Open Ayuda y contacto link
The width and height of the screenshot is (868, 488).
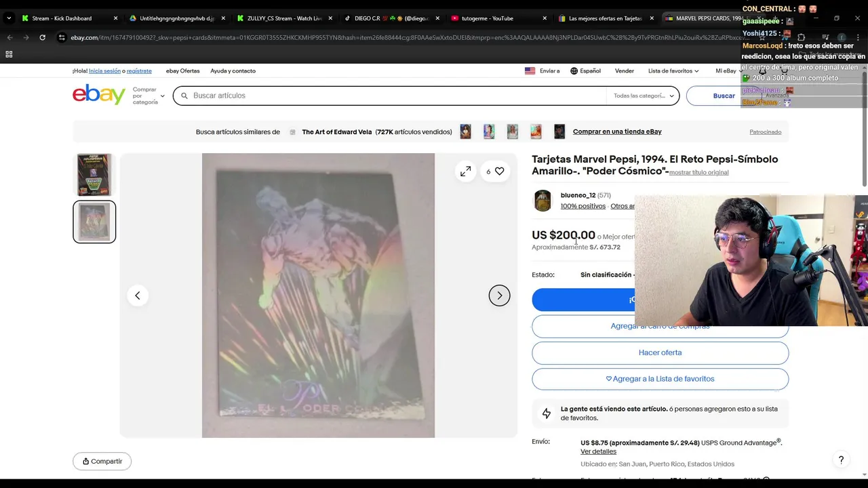[x=233, y=70]
